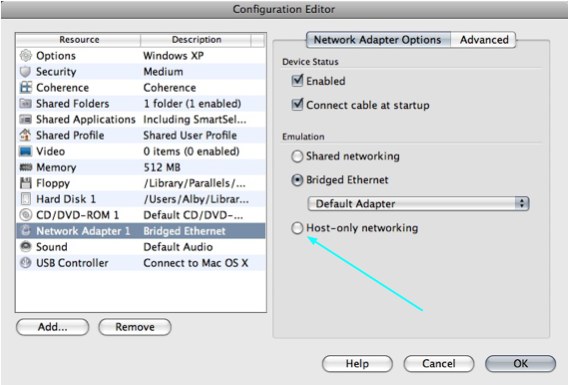
Task: Click the Network Adapter 1 icon
Action: coord(26,231)
